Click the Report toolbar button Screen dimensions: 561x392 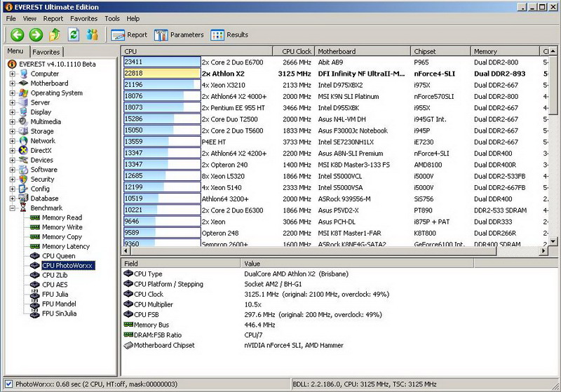click(129, 34)
